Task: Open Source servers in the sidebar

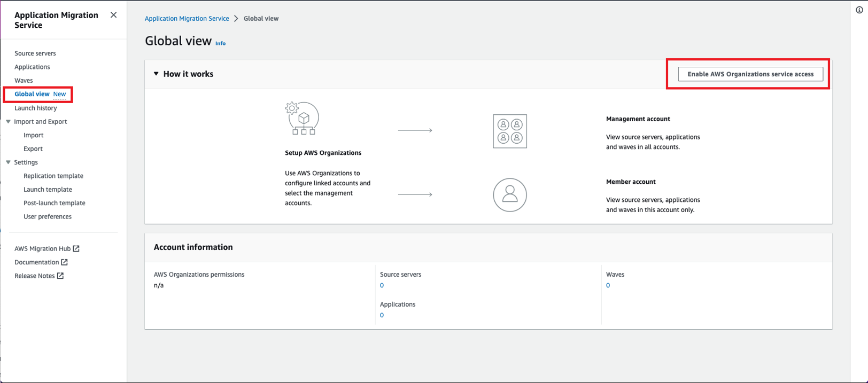Action: pyautogui.click(x=35, y=53)
